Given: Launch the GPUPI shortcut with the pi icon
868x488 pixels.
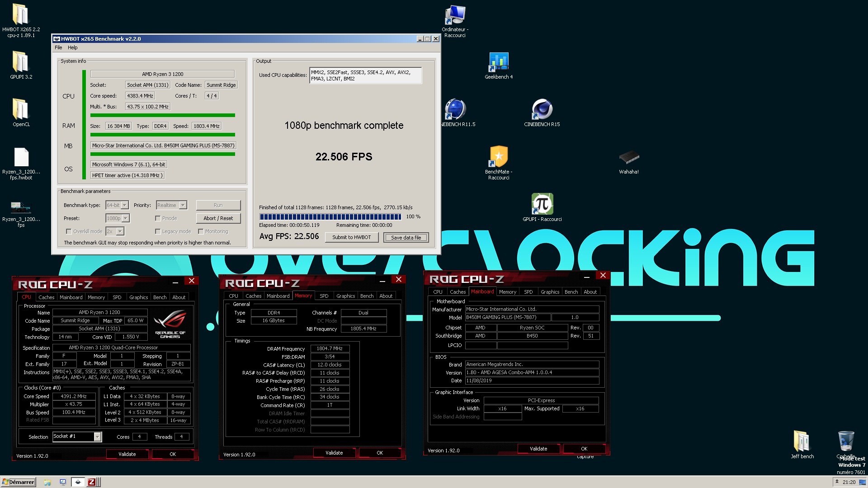Looking at the screenshot, I should pyautogui.click(x=542, y=204).
